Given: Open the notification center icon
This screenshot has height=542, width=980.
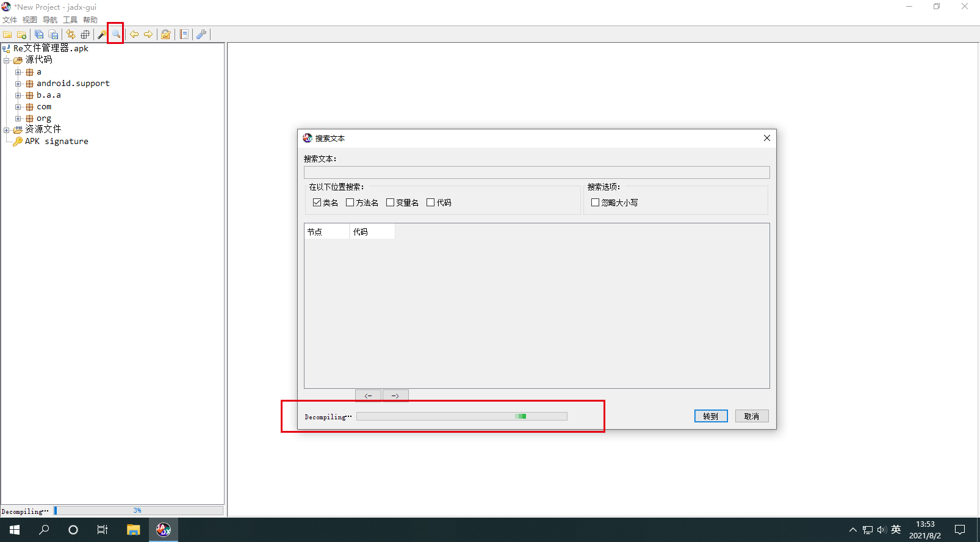Looking at the screenshot, I should click(960, 530).
